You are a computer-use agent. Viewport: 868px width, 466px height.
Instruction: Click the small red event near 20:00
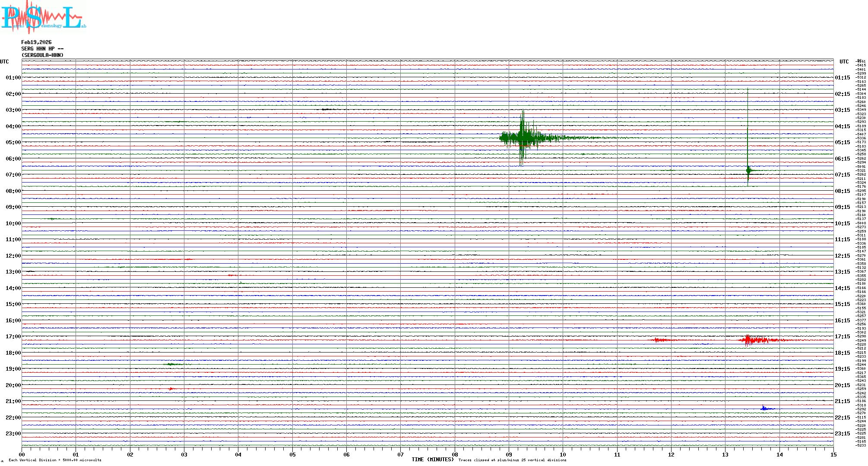[x=171, y=389]
